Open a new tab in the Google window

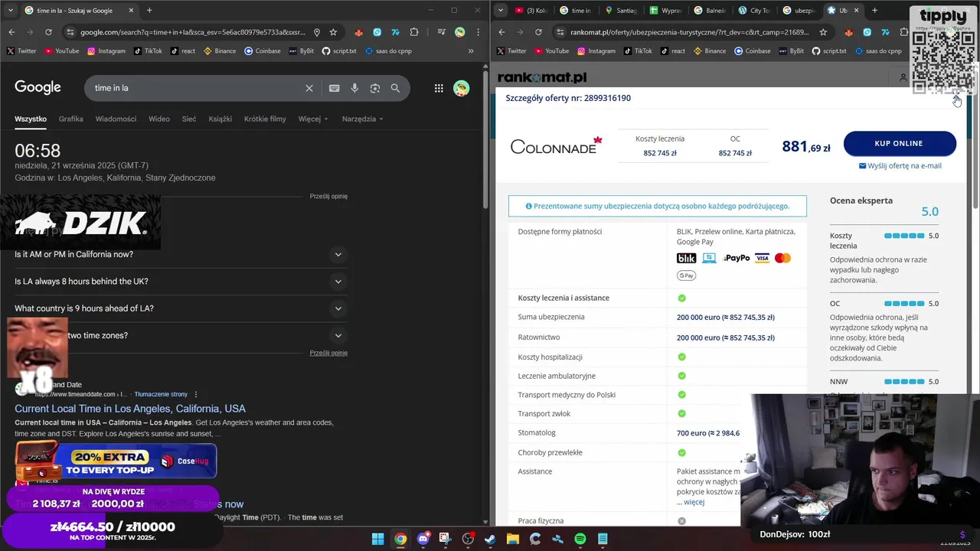click(149, 10)
